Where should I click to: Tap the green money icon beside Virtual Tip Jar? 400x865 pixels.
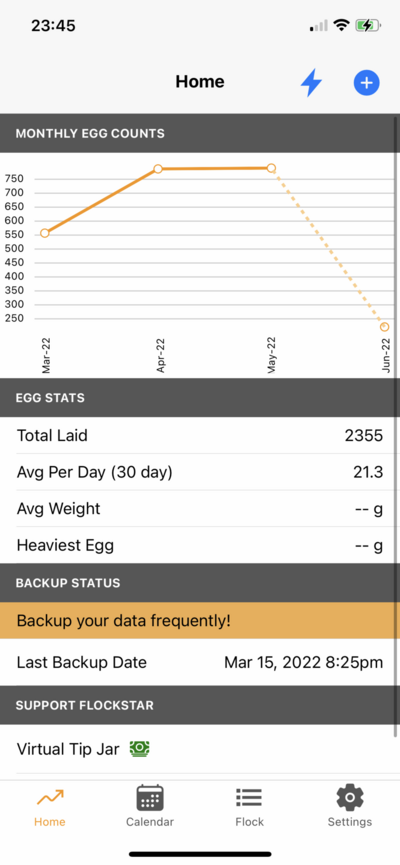tap(140, 749)
